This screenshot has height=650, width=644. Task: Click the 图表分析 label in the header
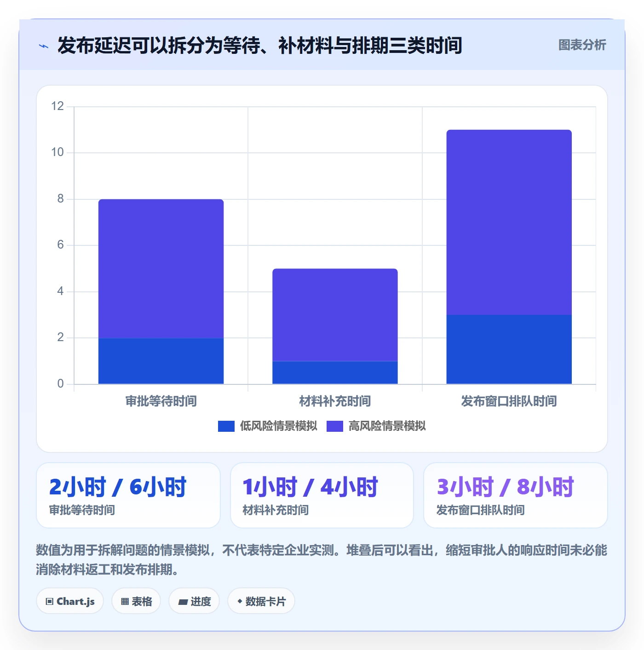point(582,45)
